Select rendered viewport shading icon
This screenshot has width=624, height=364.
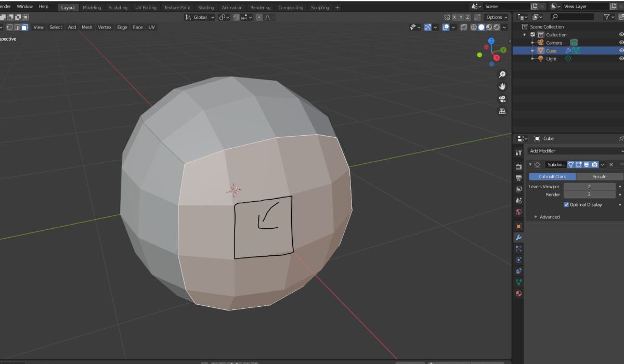[497, 27]
